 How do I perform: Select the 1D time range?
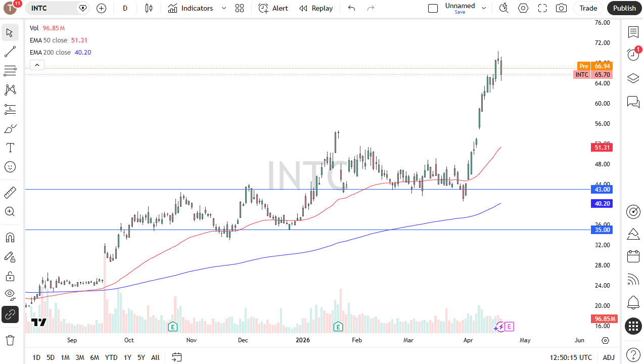[36, 357]
